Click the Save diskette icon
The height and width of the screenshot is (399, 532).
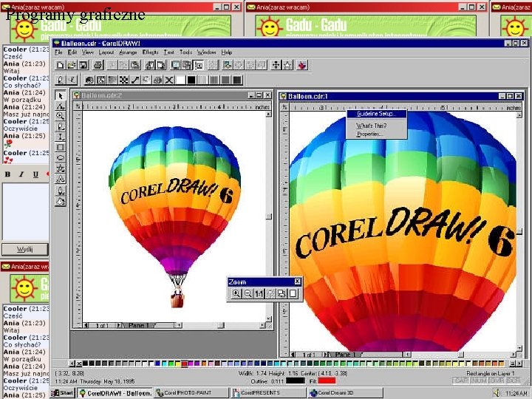point(83,65)
